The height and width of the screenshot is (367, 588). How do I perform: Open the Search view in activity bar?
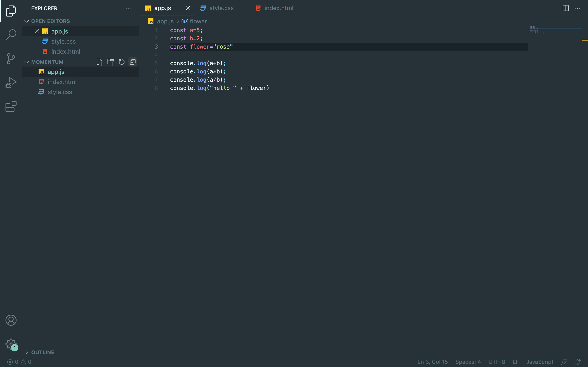(11, 35)
